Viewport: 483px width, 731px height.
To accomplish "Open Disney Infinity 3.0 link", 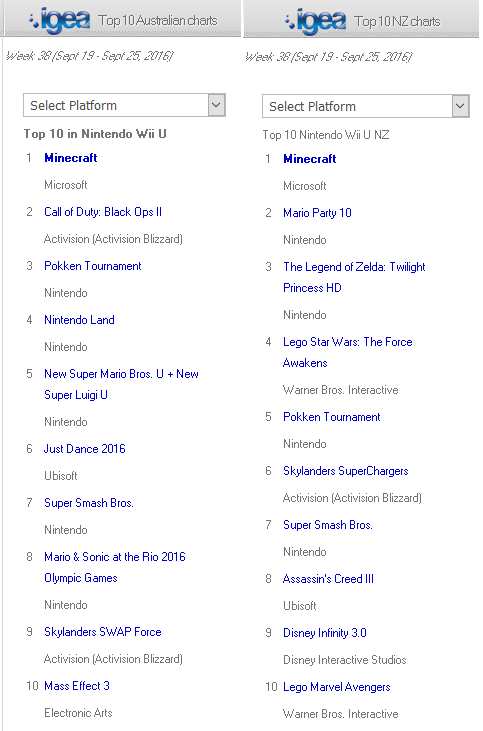I will point(324,633).
